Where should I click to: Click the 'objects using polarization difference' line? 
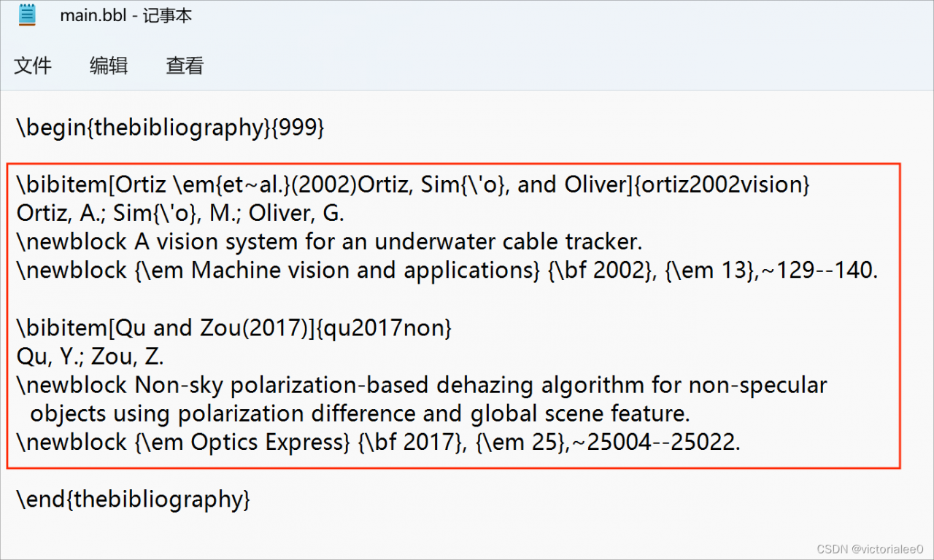[358, 413]
